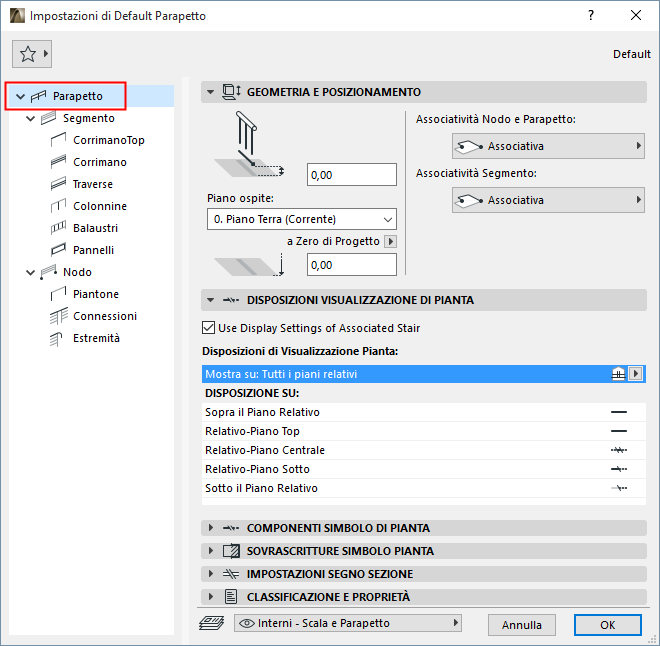Viewport: 660px width, 646px height.
Task: Select Relativo-Piano Centrale row
Action: pos(423,450)
